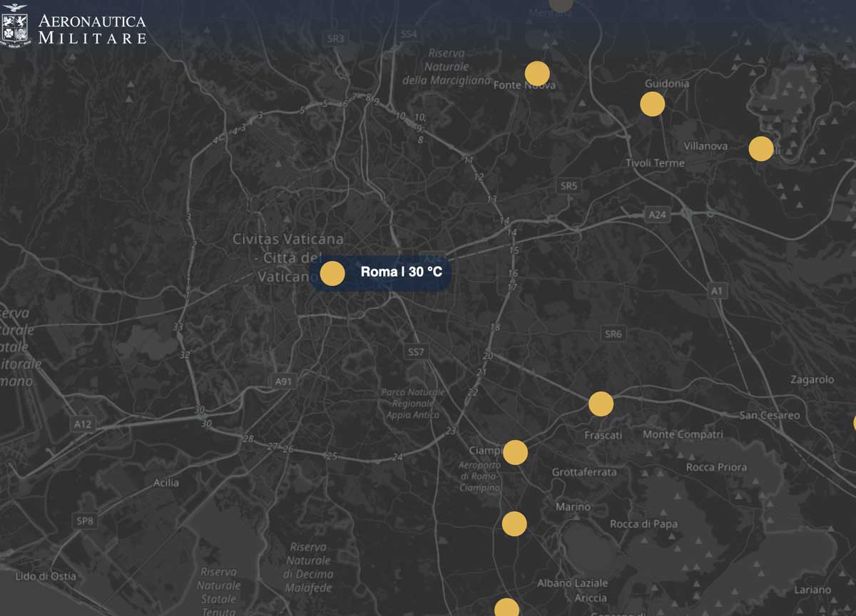Click the Tivoli Terme place label
Viewport: 856px width, 616px height.
tap(655, 163)
